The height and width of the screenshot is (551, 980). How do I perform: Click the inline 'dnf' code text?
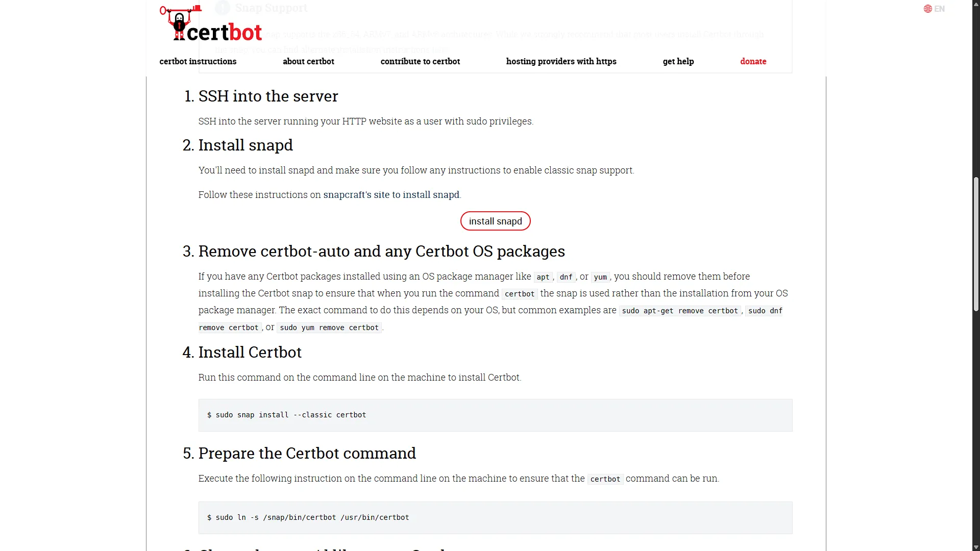566,277
